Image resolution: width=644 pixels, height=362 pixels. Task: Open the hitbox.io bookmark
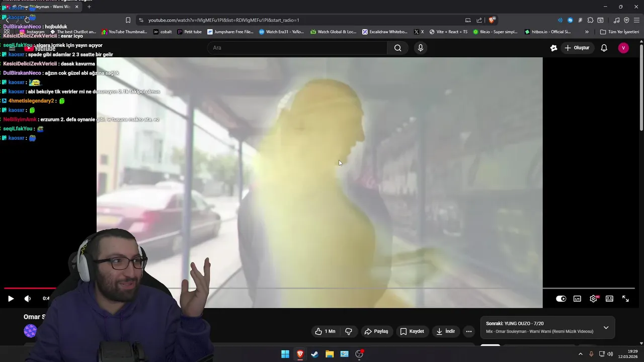coord(547,32)
